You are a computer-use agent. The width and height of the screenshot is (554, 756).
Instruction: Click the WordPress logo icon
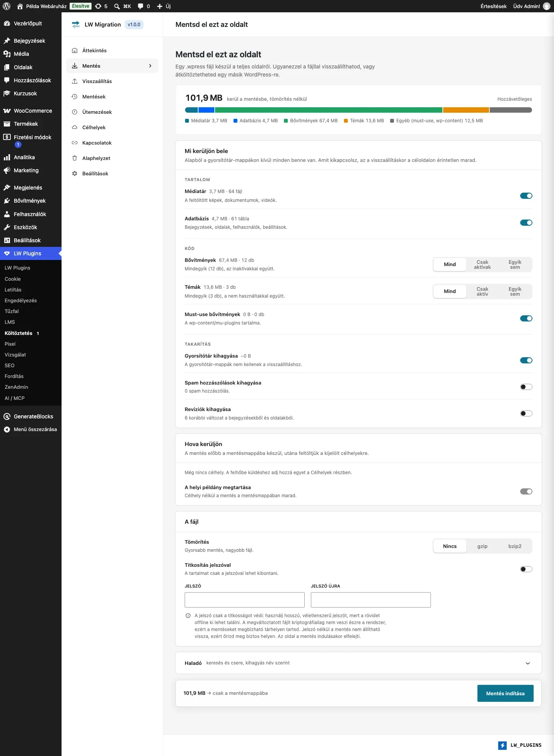(x=7, y=6)
